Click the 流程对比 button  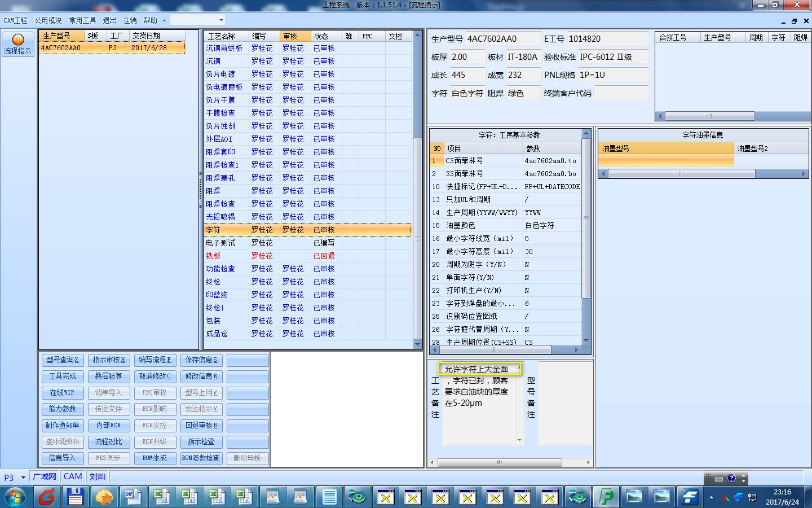coord(109,442)
